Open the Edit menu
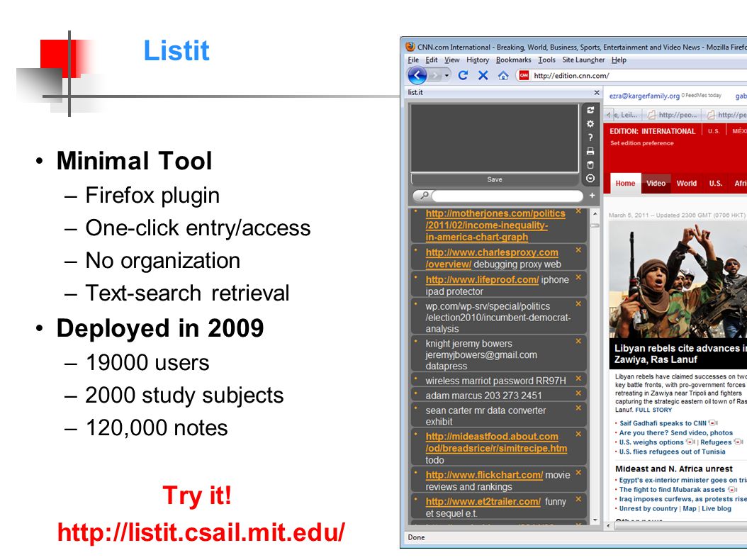This screenshot has width=747, height=560. point(432,60)
